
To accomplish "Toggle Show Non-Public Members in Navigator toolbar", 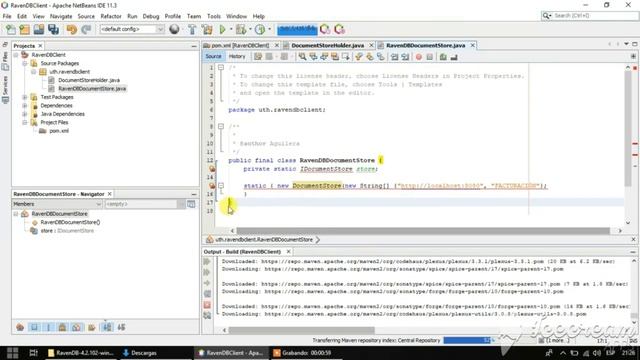I will [x=62, y=327].
